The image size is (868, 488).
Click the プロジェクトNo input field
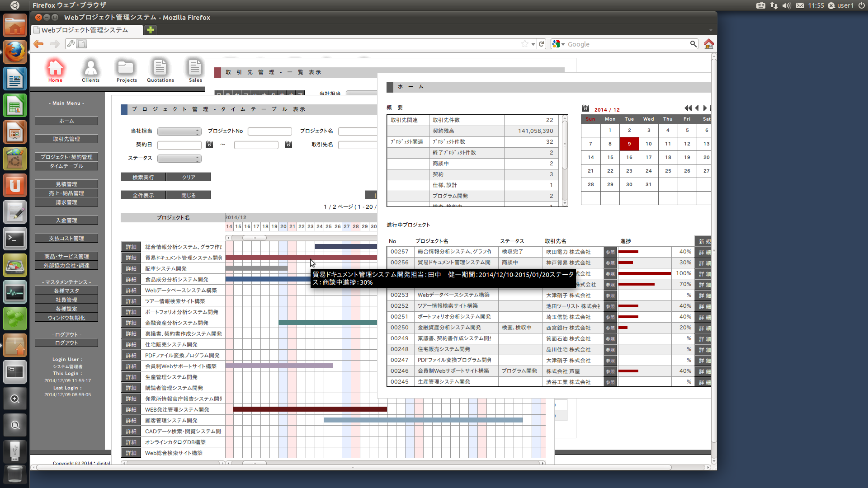click(270, 131)
